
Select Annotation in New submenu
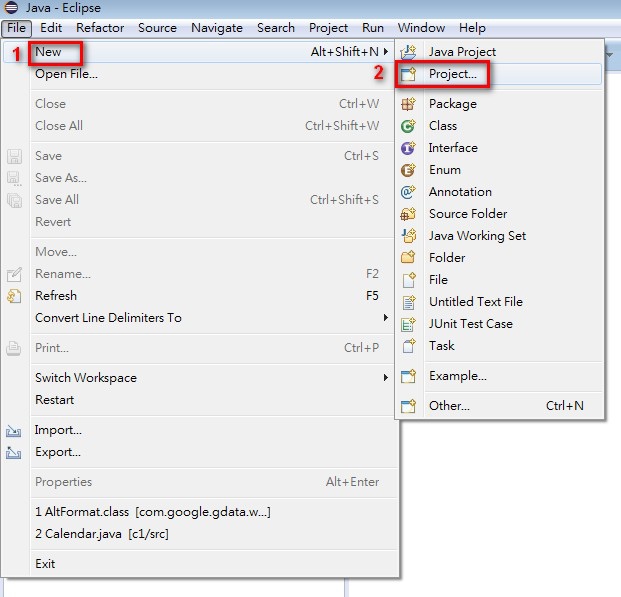pyautogui.click(x=499, y=192)
